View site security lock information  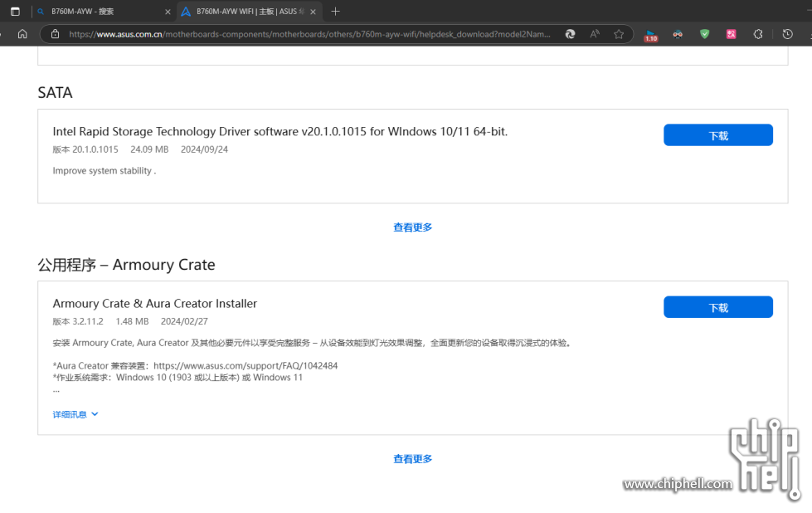[55, 34]
